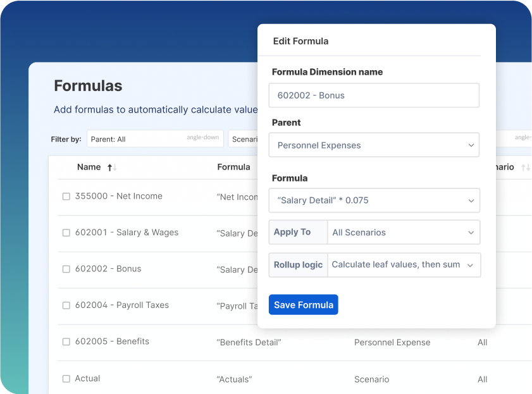Open the Parent: All filter dropdown
The height and width of the screenshot is (394, 532).
154,139
